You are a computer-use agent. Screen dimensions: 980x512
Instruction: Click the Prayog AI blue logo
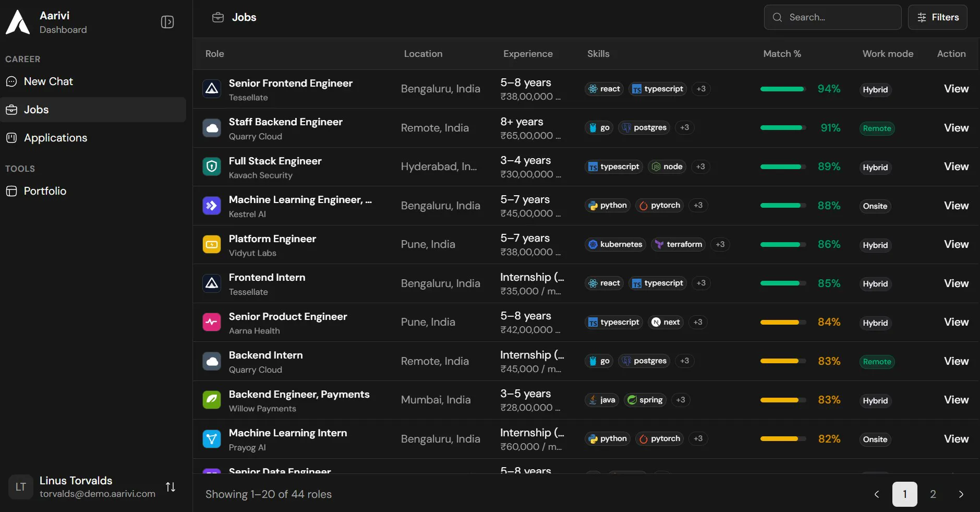tap(211, 439)
